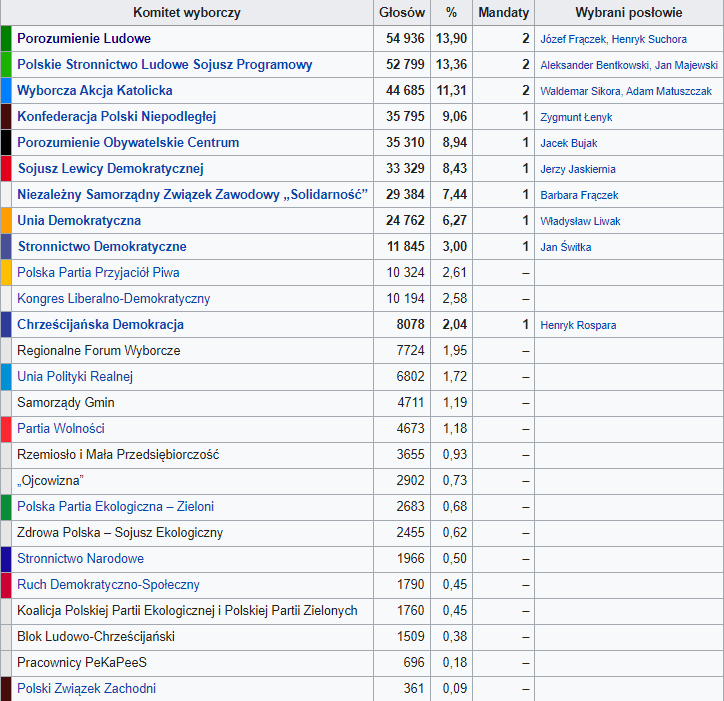The image size is (724, 701).
Task: Click the Głosów column header
Action: (x=402, y=13)
